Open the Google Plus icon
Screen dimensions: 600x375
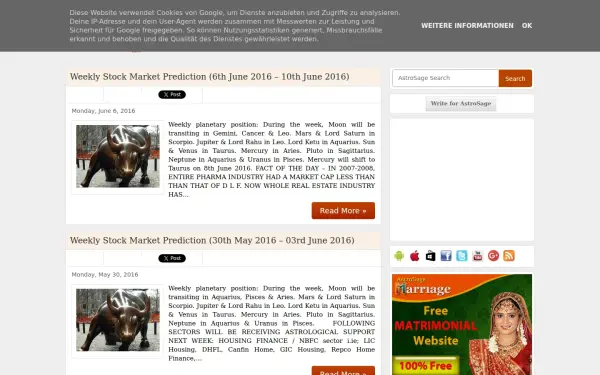tap(493, 256)
